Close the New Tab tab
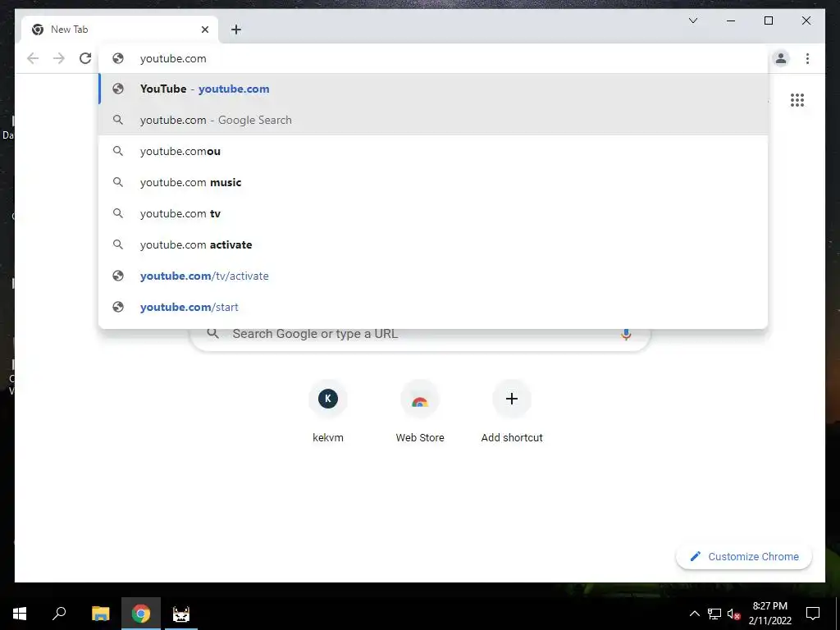Viewport: 840px width, 630px height. point(204,30)
